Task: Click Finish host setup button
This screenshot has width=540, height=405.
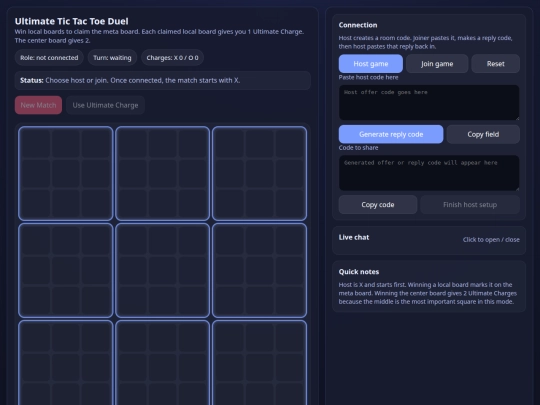Action: [470, 205]
